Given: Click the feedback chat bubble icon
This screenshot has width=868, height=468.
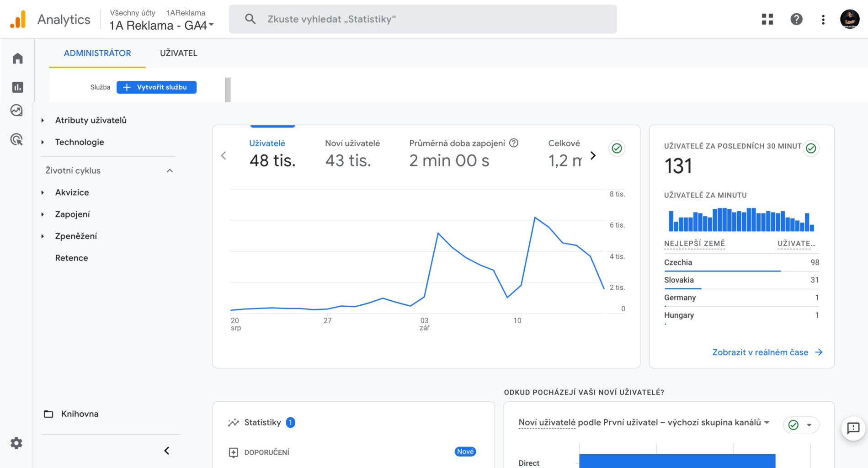Looking at the screenshot, I should pos(853,428).
